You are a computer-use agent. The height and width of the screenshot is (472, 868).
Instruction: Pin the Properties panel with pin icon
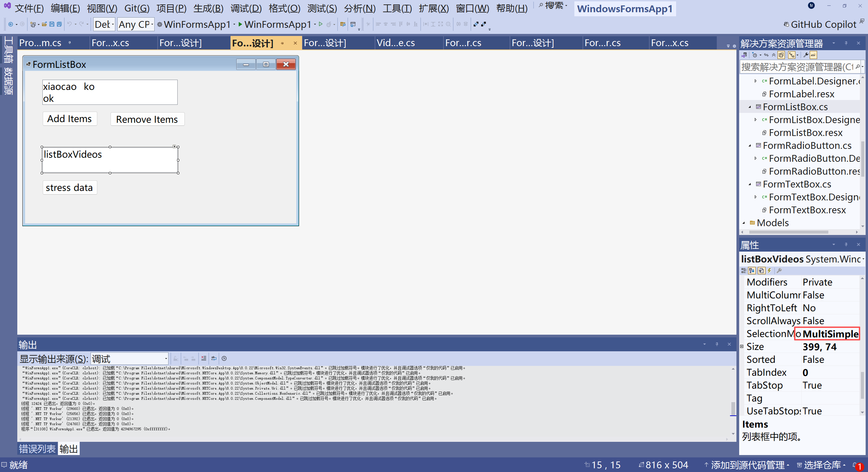pos(846,244)
